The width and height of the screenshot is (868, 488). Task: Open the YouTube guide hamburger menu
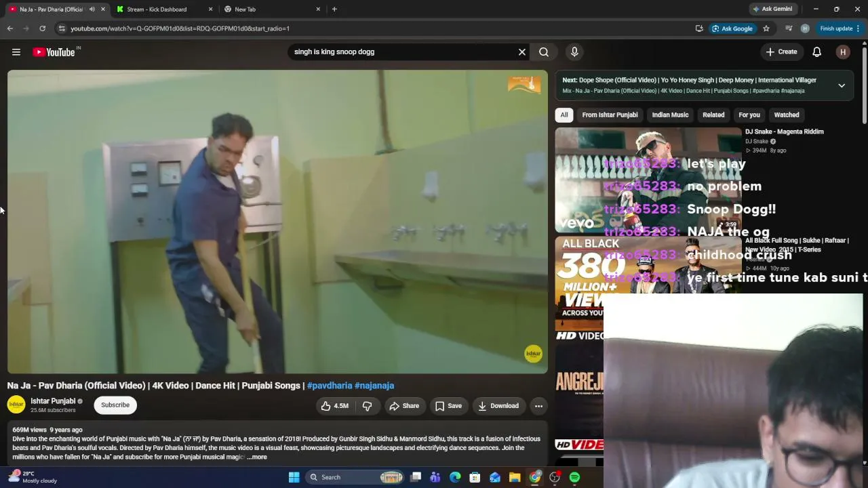tap(16, 52)
